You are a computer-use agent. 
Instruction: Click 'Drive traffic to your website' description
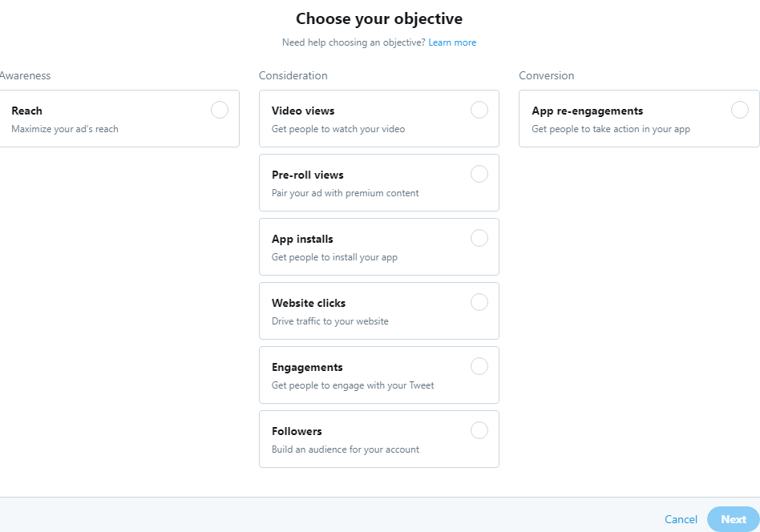pyautogui.click(x=330, y=321)
